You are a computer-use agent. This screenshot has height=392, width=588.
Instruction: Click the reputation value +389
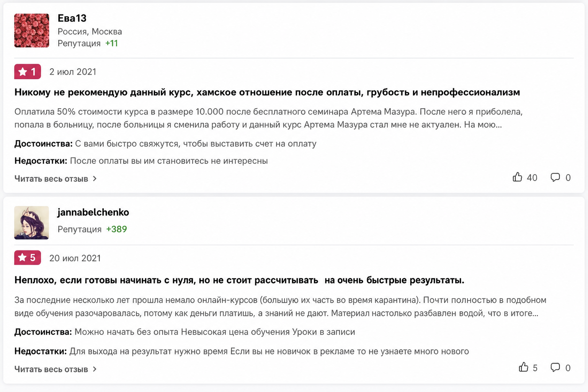(x=116, y=229)
